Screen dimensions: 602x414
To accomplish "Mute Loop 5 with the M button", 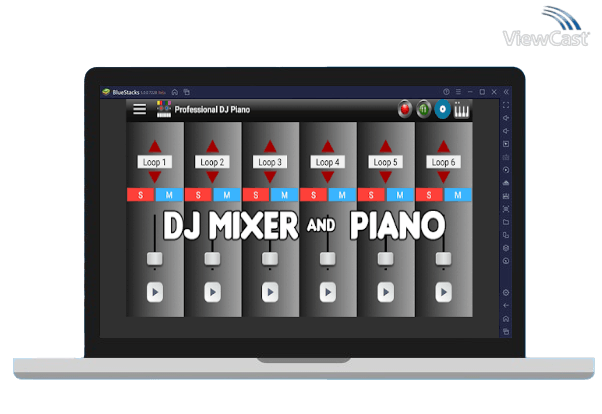I will point(400,195).
